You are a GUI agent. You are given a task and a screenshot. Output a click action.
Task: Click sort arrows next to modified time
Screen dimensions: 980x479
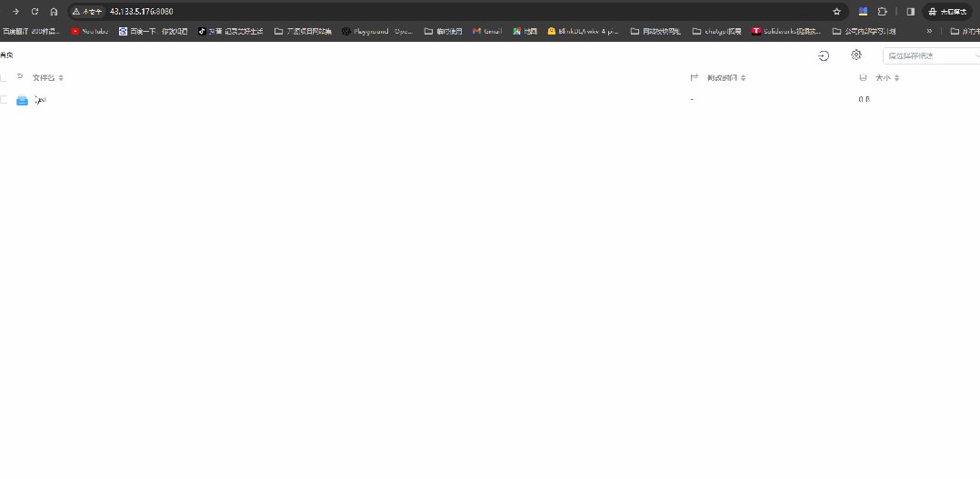click(743, 78)
